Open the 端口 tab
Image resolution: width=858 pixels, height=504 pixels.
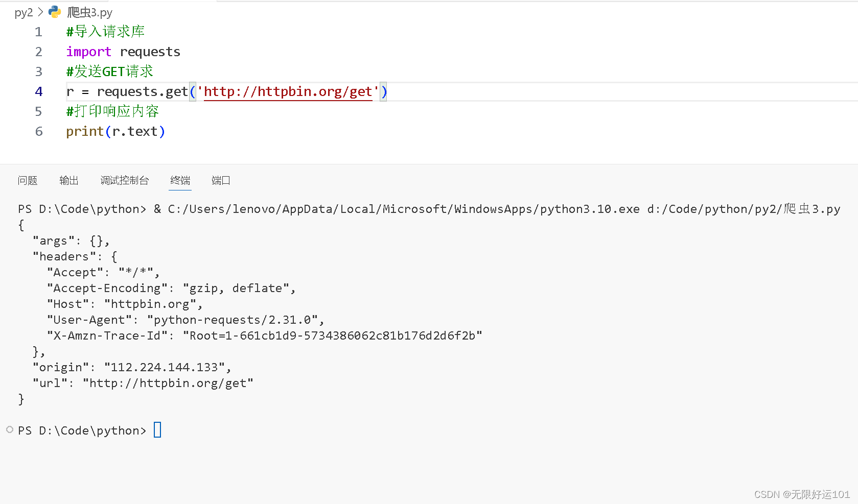[x=221, y=180]
